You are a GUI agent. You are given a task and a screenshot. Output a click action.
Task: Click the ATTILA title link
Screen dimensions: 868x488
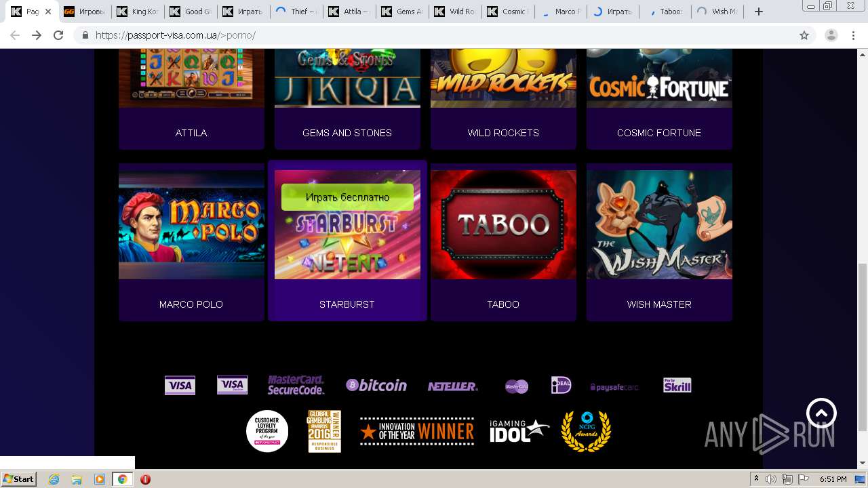point(191,133)
